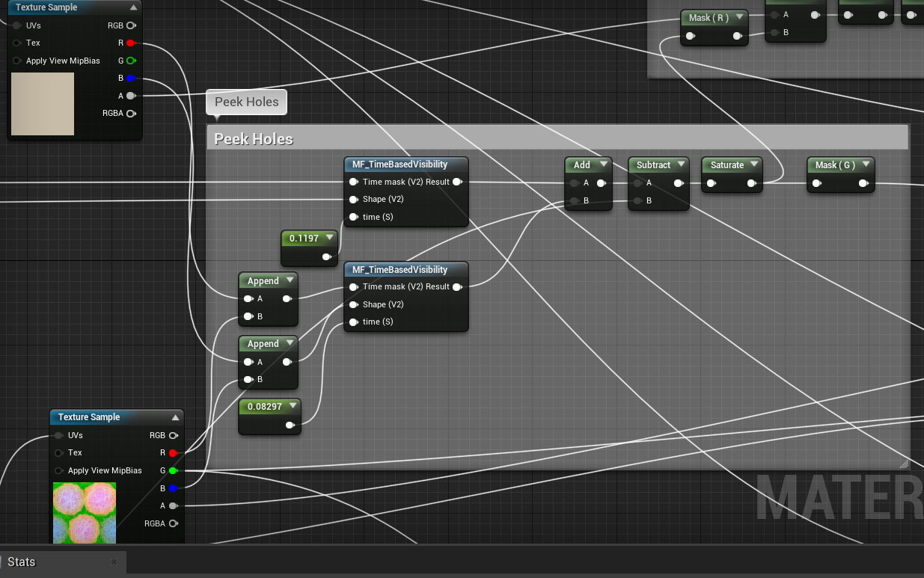Select the RGBA output pin on top Texture Sample
Image resolution: width=924 pixels, height=578 pixels.
131,114
